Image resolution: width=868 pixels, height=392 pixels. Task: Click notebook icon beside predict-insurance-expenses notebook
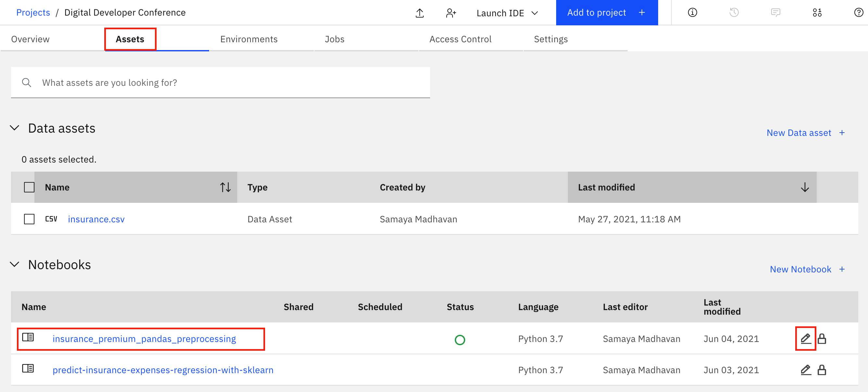click(28, 368)
